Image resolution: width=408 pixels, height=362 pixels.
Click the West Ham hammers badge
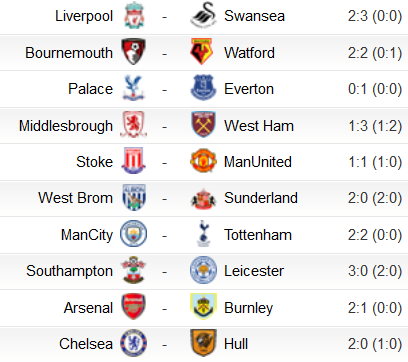click(203, 124)
